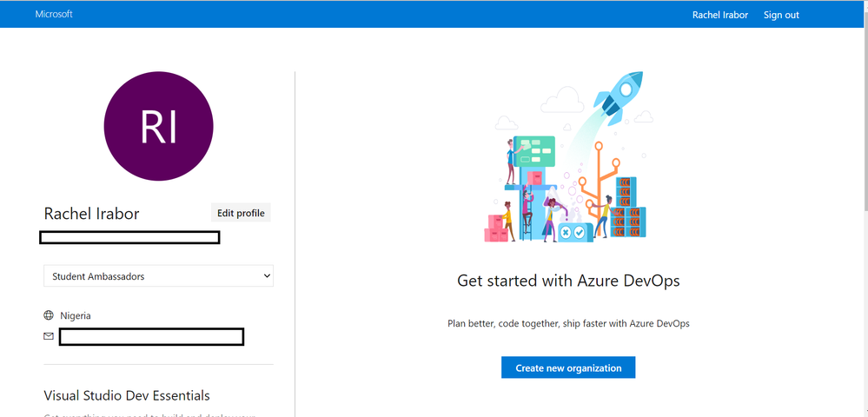Screen dimensions: 868x417
Task: Open the Student Ambassadors dropdown
Action: point(158,275)
